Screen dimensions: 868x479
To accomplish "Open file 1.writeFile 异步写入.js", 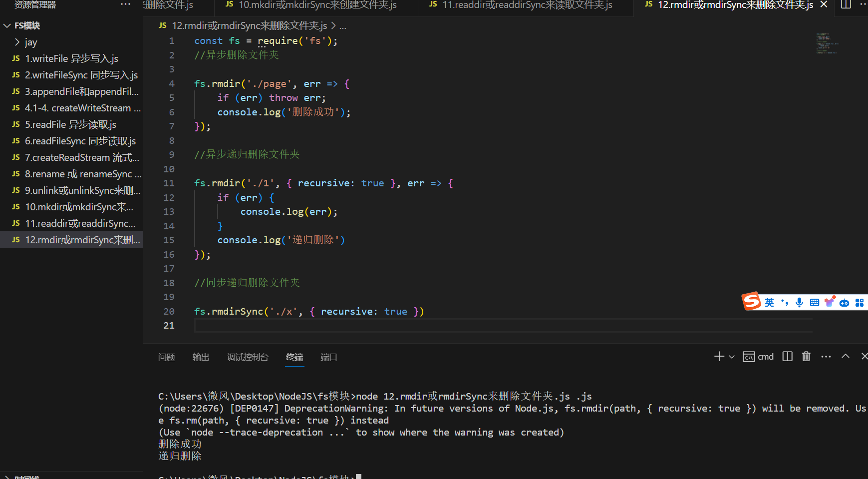I will (71, 58).
